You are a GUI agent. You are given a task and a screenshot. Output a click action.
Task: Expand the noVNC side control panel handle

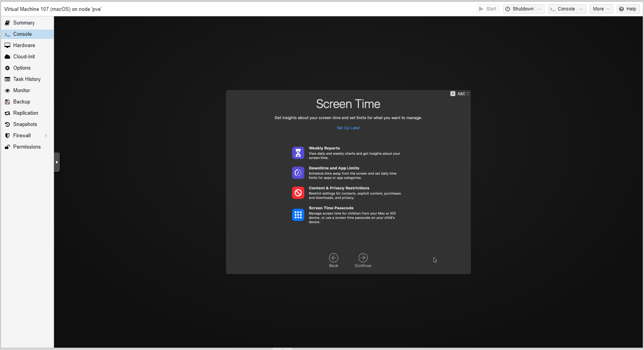57,162
